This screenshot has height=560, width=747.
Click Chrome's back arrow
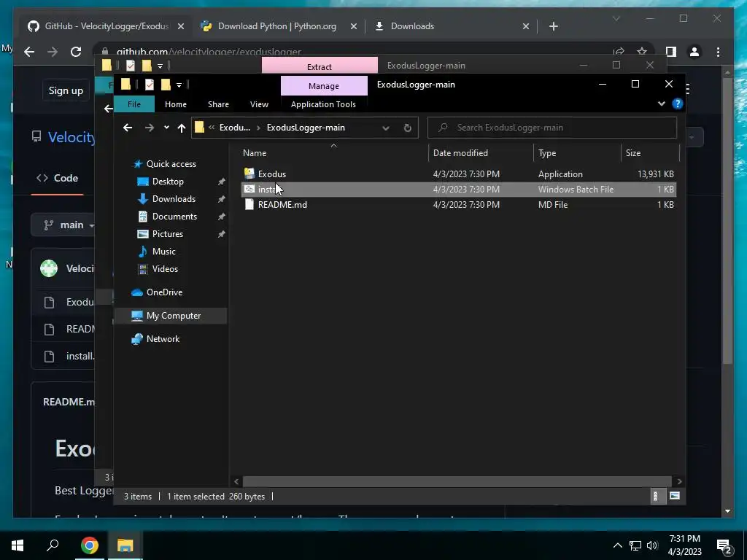coord(29,52)
